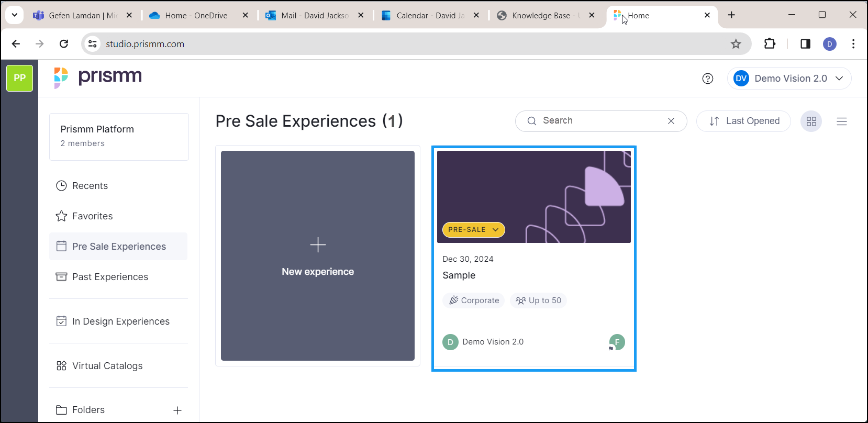Open Recents in sidebar
Viewport: 868px width, 423px height.
tap(90, 186)
